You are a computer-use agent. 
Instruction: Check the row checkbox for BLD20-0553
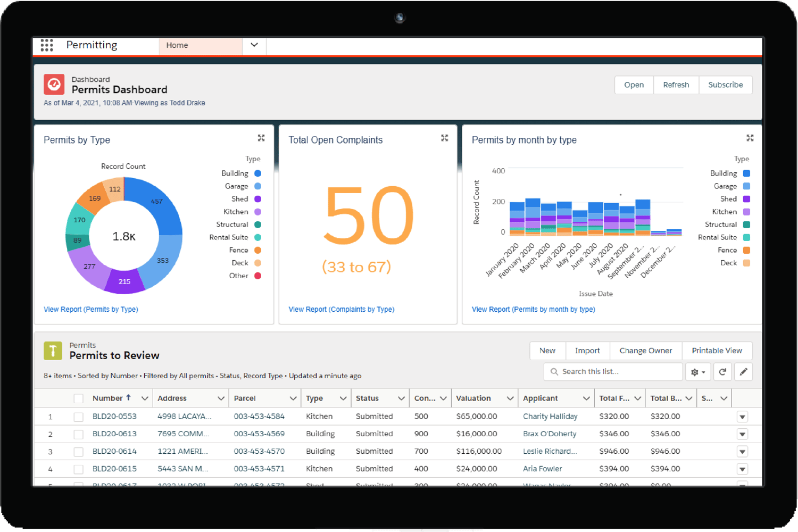click(x=78, y=417)
